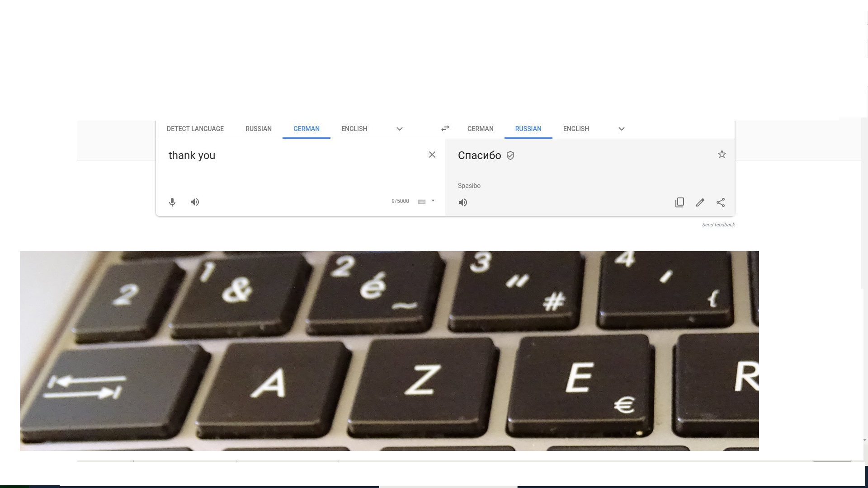Share the translation

click(721, 202)
